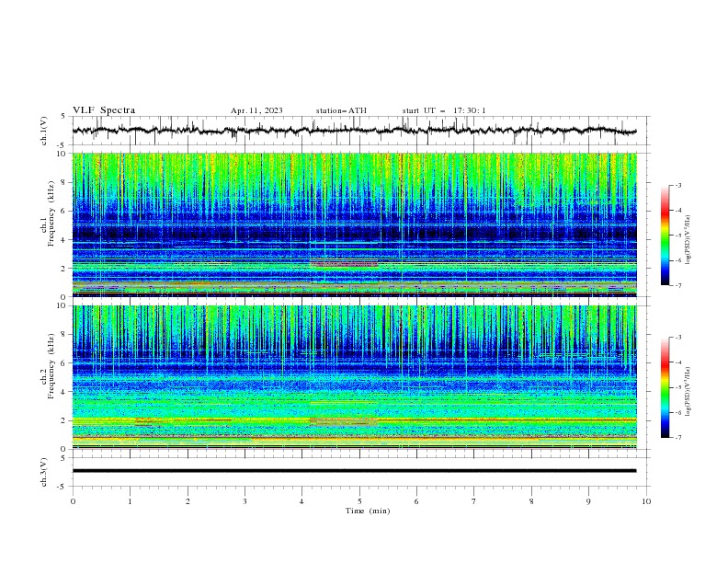Click the ch.1(V) waveform trace
This screenshot has width=728, height=563.
click(354, 131)
